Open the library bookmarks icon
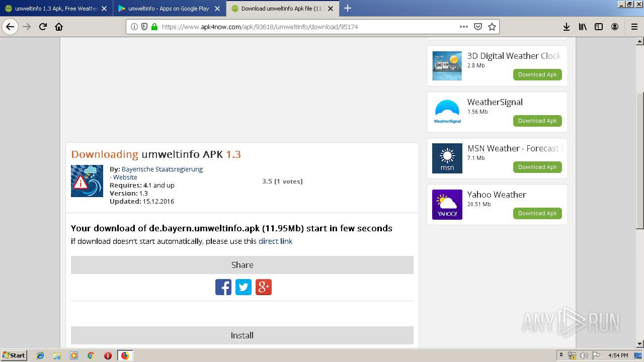Viewport: 644px width, 362px height. pos(583,27)
